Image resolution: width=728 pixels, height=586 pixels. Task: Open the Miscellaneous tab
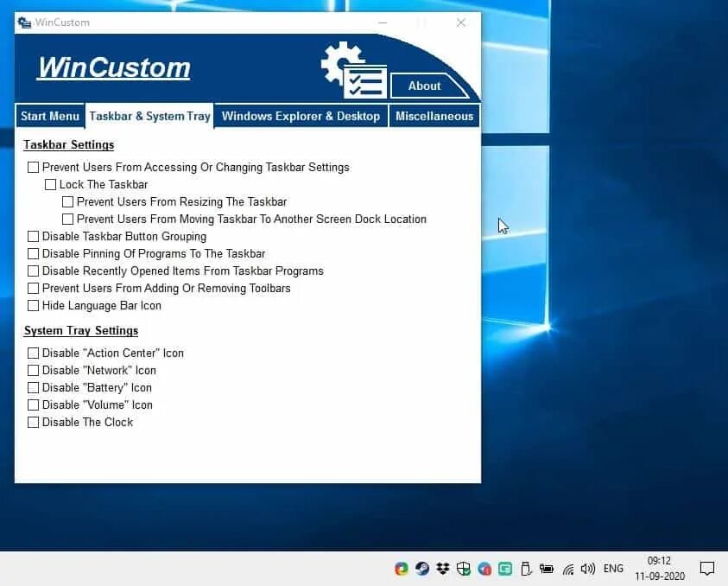click(x=434, y=115)
